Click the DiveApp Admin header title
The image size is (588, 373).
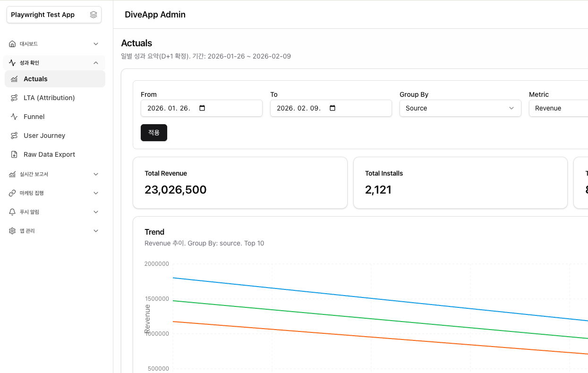pos(155,15)
